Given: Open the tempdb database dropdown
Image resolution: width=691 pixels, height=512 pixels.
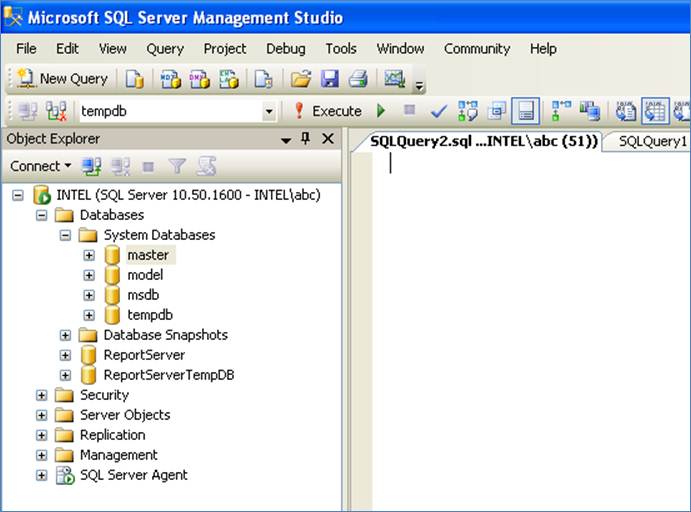Looking at the screenshot, I should click(268, 111).
